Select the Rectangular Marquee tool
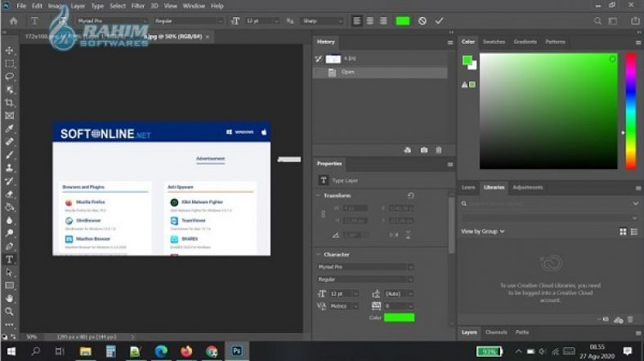The image size is (644, 361). [10, 64]
